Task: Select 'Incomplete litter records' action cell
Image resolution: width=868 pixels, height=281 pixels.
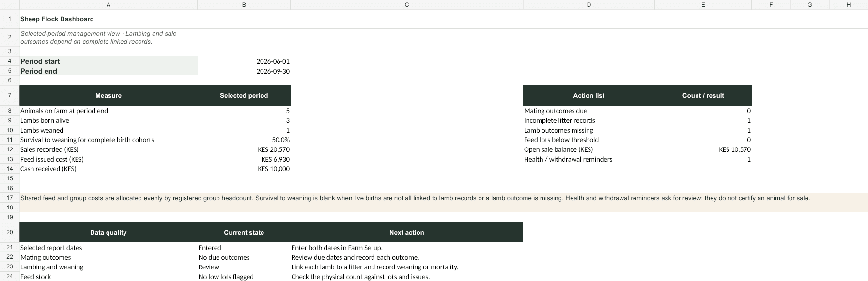Action: point(589,120)
